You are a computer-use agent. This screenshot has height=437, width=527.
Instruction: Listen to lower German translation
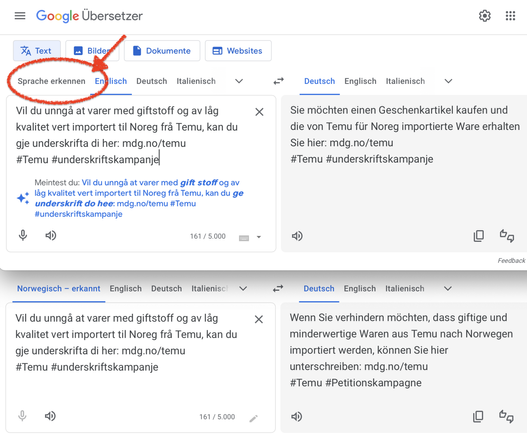(296, 417)
